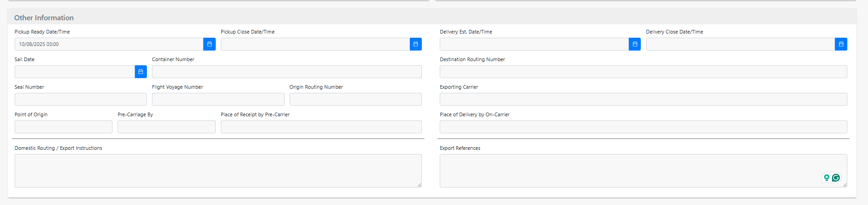Screen dimensions: 868x205
Task: Click Place of Receipt by Pre-Carrier field
Action: (321, 127)
